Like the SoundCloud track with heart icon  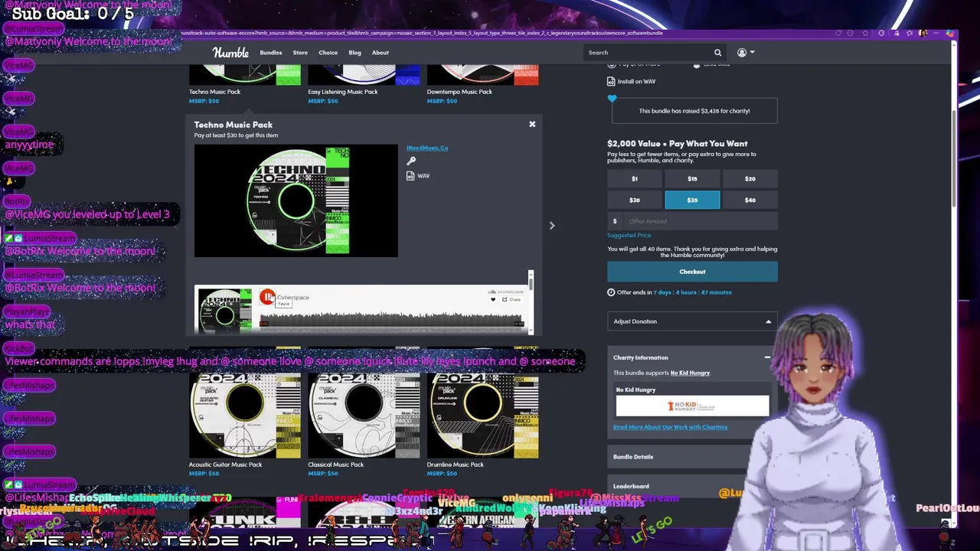click(493, 299)
